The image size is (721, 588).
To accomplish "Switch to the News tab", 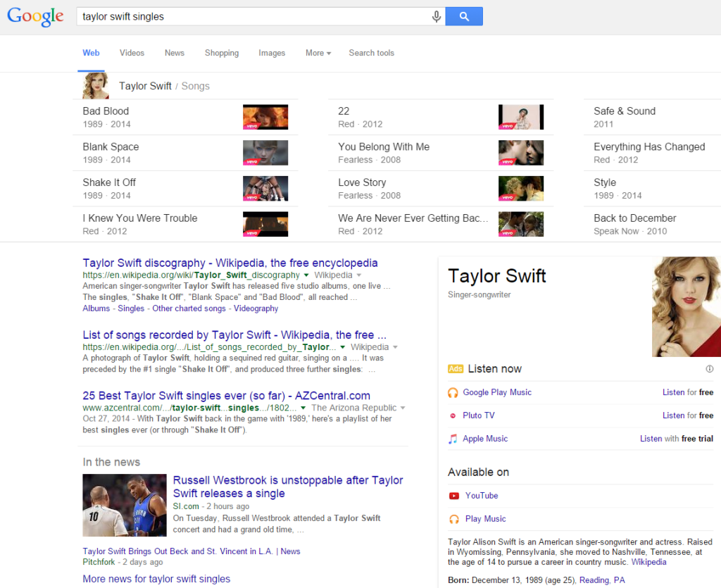I will click(175, 53).
